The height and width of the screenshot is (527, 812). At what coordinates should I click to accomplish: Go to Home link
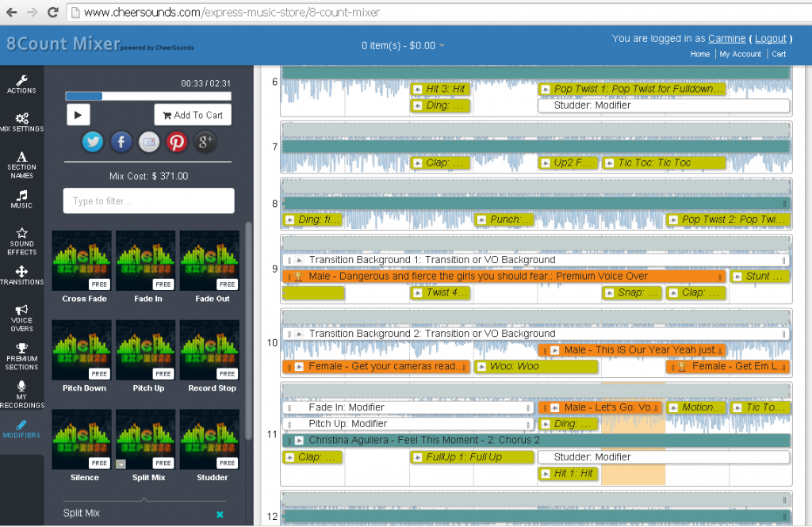click(699, 54)
